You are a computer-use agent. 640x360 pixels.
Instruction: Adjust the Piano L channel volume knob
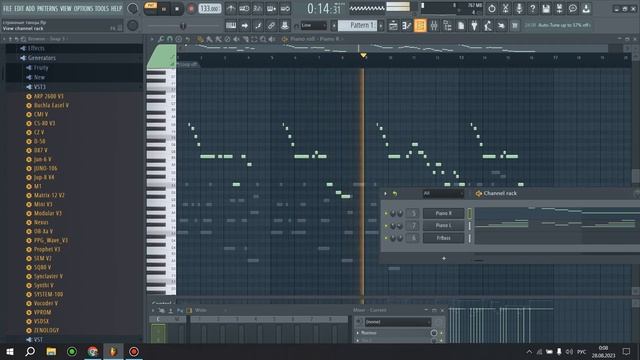[400, 226]
